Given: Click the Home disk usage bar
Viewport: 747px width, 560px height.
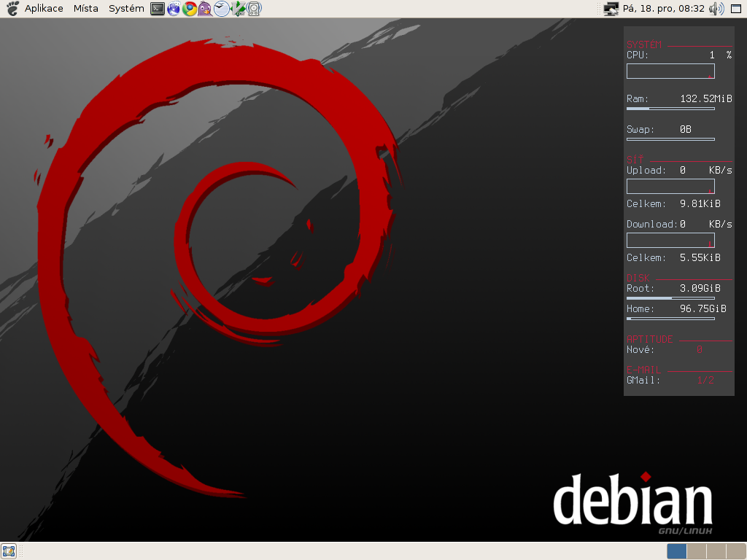Looking at the screenshot, I should click(x=670, y=319).
